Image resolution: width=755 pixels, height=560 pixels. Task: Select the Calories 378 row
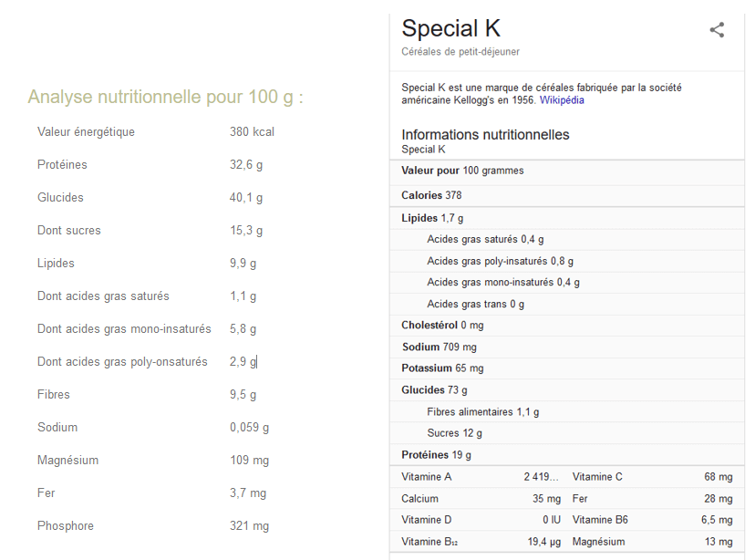567,195
